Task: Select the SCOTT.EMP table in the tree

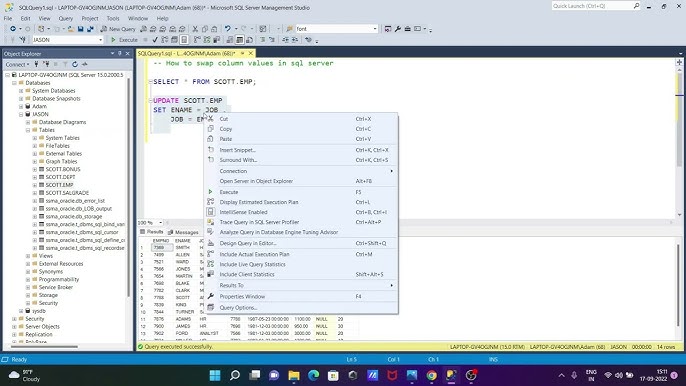Action: (x=60, y=185)
